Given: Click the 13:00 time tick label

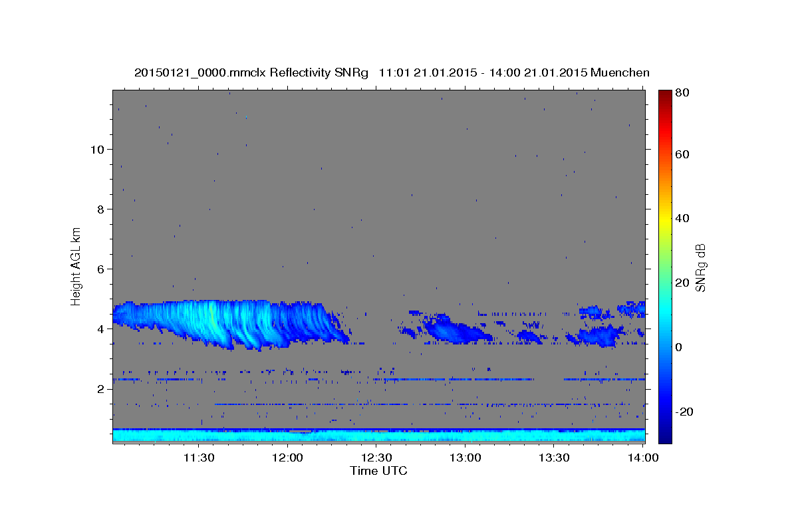Looking at the screenshot, I should pyautogui.click(x=465, y=458).
